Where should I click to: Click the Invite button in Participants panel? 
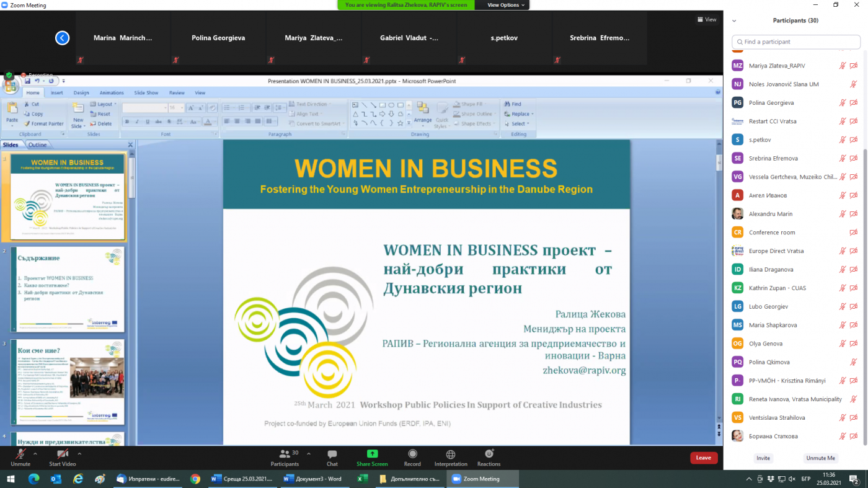coord(763,458)
